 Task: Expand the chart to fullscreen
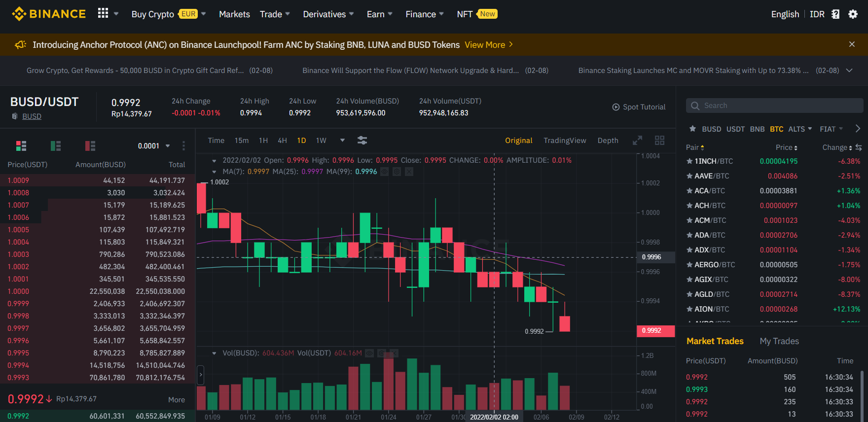637,141
